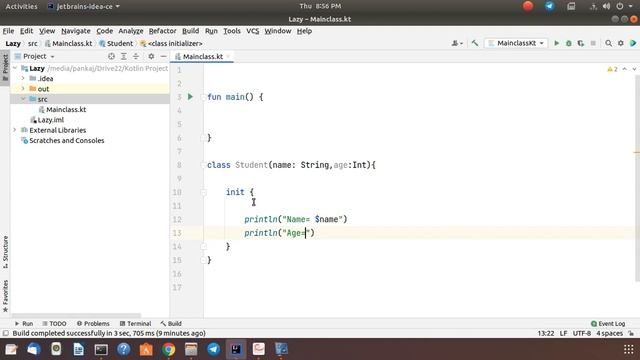Open Telegram in the dock

(x=213, y=349)
